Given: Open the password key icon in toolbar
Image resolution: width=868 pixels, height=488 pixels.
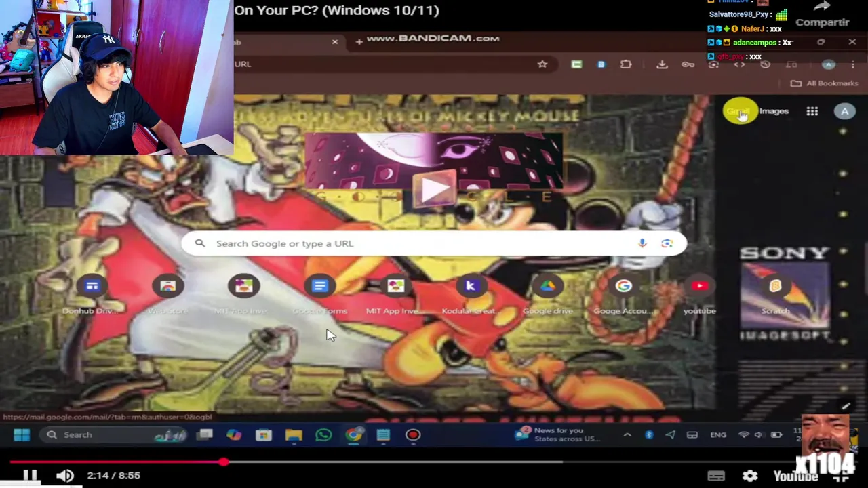Looking at the screenshot, I should point(688,64).
